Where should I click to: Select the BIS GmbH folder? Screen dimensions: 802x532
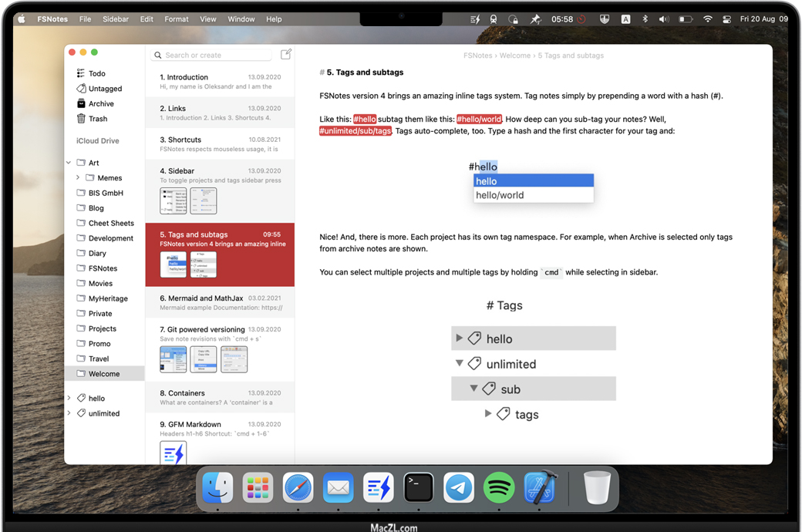(106, 193)
